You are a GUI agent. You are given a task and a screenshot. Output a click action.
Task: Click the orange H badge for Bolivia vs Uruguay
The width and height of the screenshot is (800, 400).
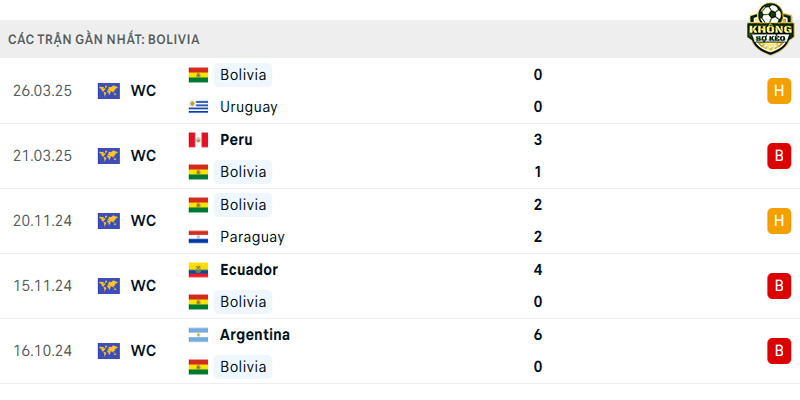tap(779, 91)
